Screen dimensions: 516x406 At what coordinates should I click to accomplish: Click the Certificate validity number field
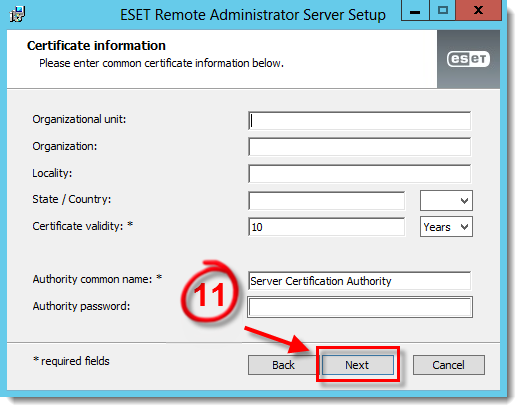point(326,227)
